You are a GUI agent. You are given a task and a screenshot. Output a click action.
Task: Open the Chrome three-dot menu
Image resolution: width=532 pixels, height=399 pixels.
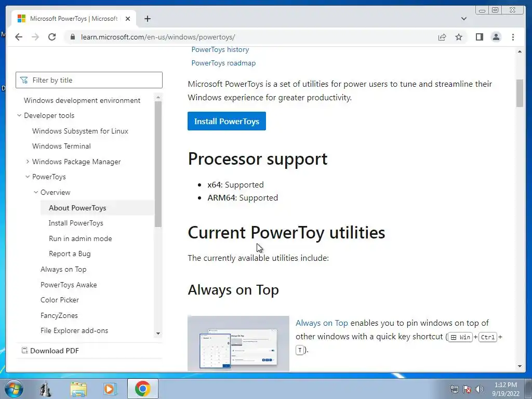[513, 37]
